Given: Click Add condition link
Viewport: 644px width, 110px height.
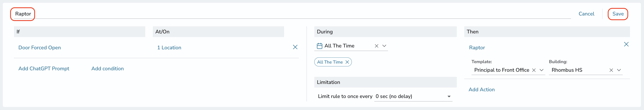Looking at the screenshot, I should [x=107, y=69].
